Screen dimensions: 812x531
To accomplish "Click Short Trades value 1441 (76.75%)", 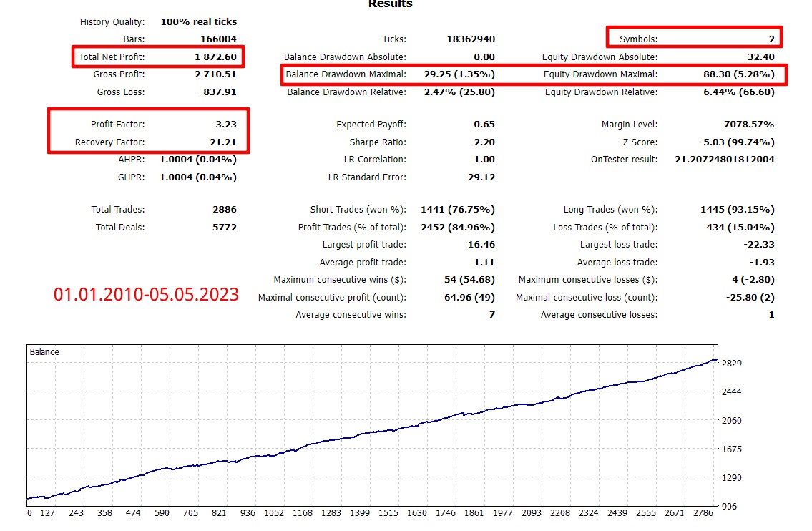I will (458, 209).
